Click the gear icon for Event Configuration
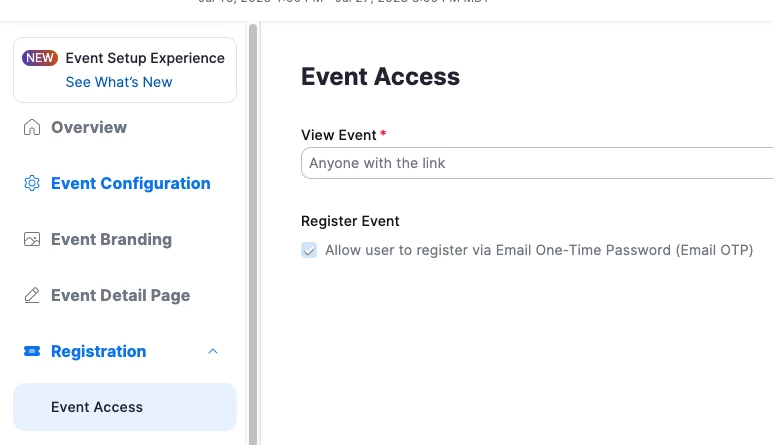 point(32,184)
